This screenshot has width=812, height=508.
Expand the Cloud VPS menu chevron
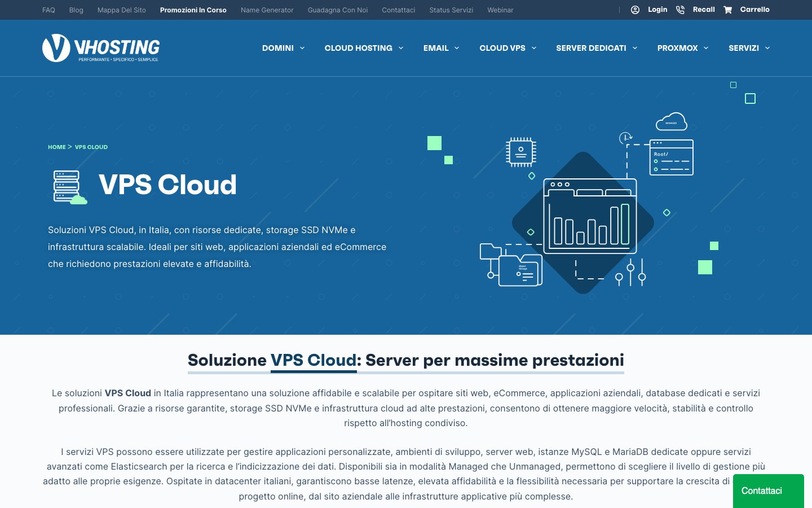534,48
